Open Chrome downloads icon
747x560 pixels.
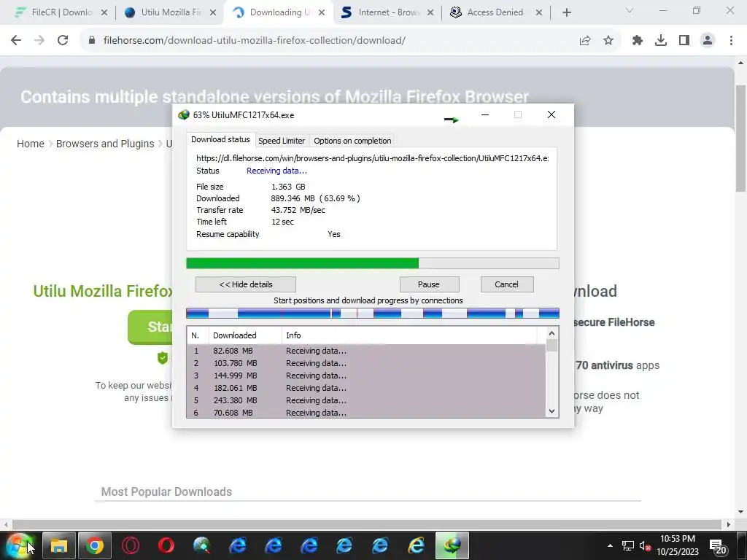(661, 41)
